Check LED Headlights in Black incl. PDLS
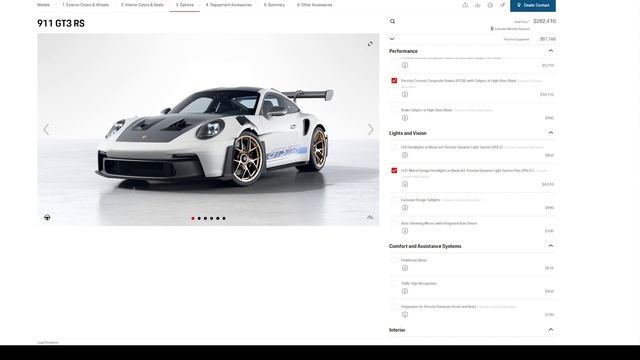Image resolution: width=640 pixels, height=360 pixels. (x=394, y=147)
